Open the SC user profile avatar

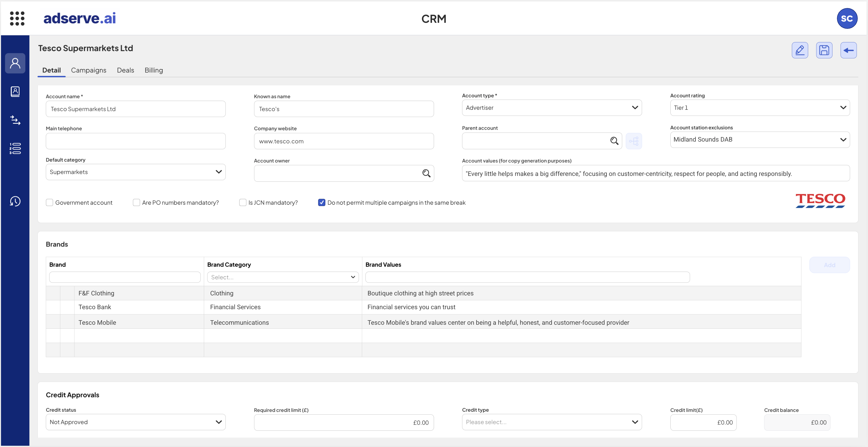click(847, 19)
